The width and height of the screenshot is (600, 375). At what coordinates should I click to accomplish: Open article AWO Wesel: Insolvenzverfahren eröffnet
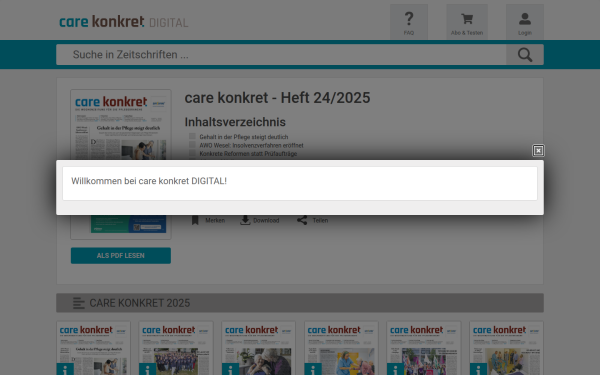pos(251,145)
